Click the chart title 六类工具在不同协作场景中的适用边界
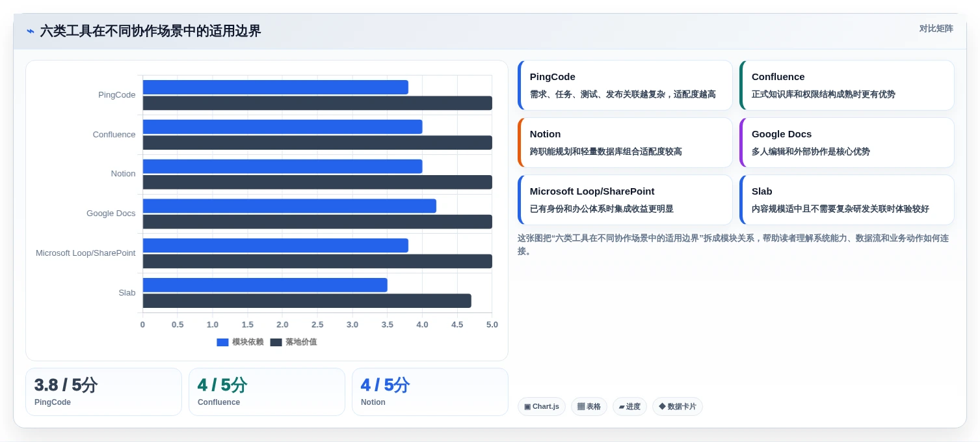The height and width of the screenshot is (442, 980). (x=150, y=31)
